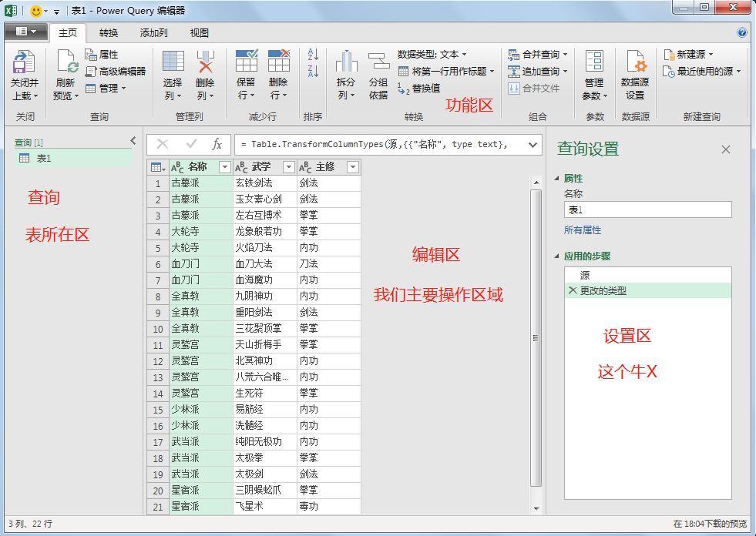Cancel formula edit with the X icon
Screen dimensions: 756x536
click(163, 144)
